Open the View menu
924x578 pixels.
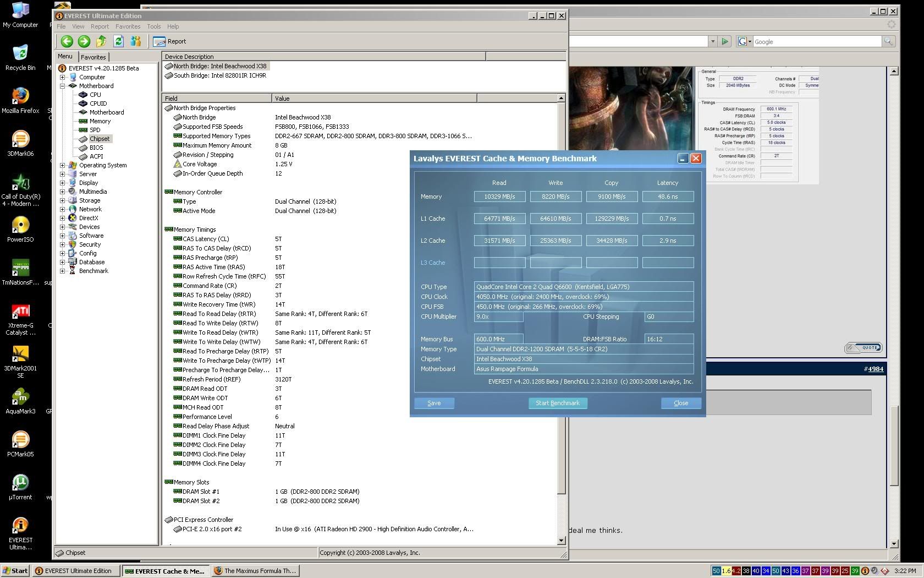tap(78, 26)
